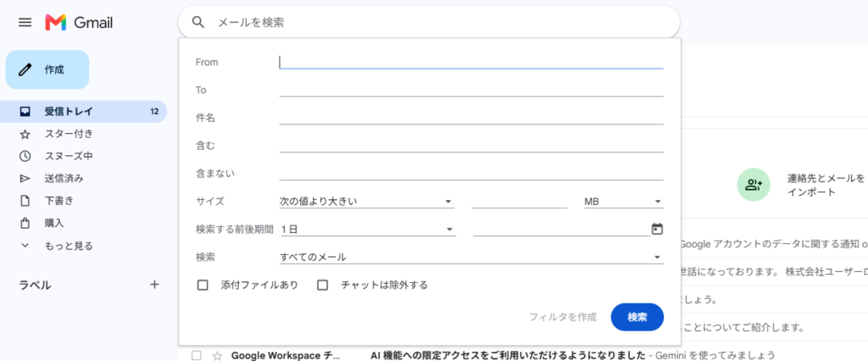Click フィルタを作成 button
The width and height of the screenshot is (868, 361).
pyautogui.click(x=563, y=317)
